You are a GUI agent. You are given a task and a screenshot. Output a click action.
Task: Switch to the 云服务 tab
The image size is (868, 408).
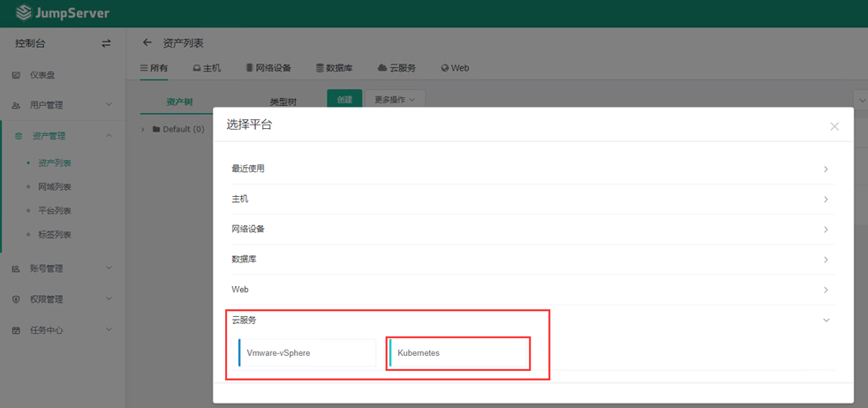tap(396, 68)
